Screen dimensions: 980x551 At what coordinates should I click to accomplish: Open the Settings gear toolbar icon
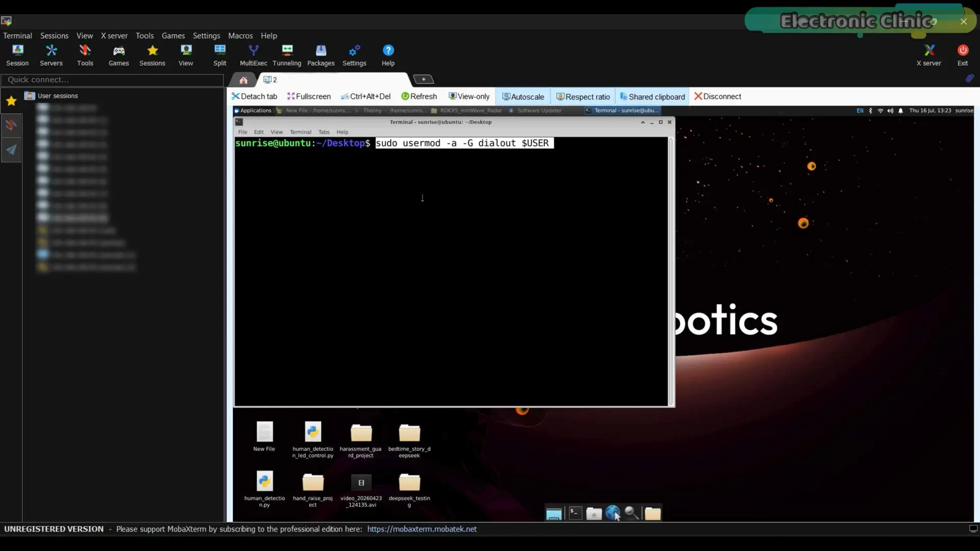point(354,55)
